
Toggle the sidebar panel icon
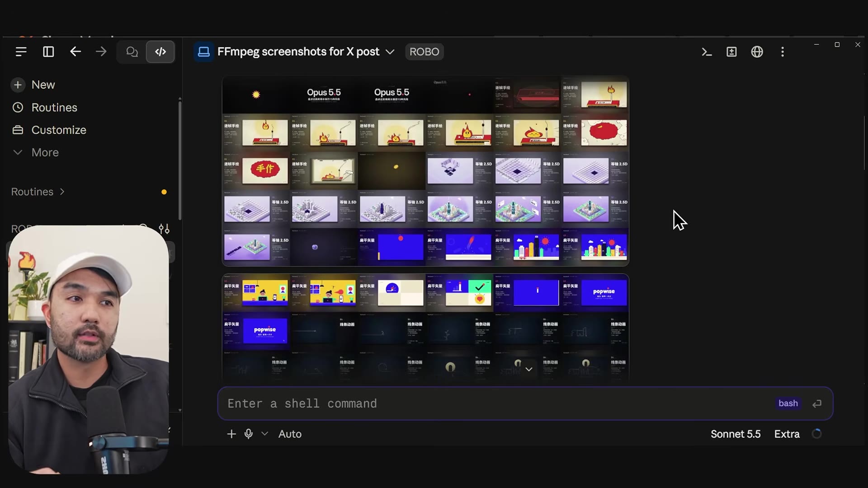48,52
